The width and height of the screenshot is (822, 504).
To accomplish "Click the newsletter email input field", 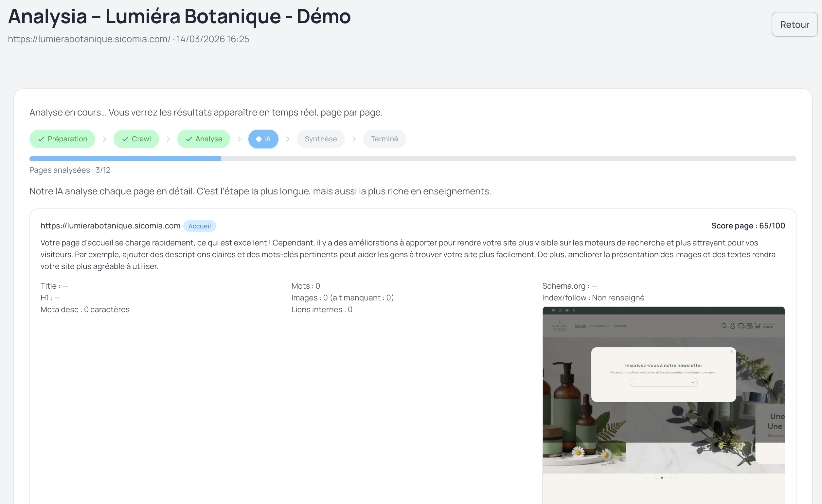I will point(659,382).
